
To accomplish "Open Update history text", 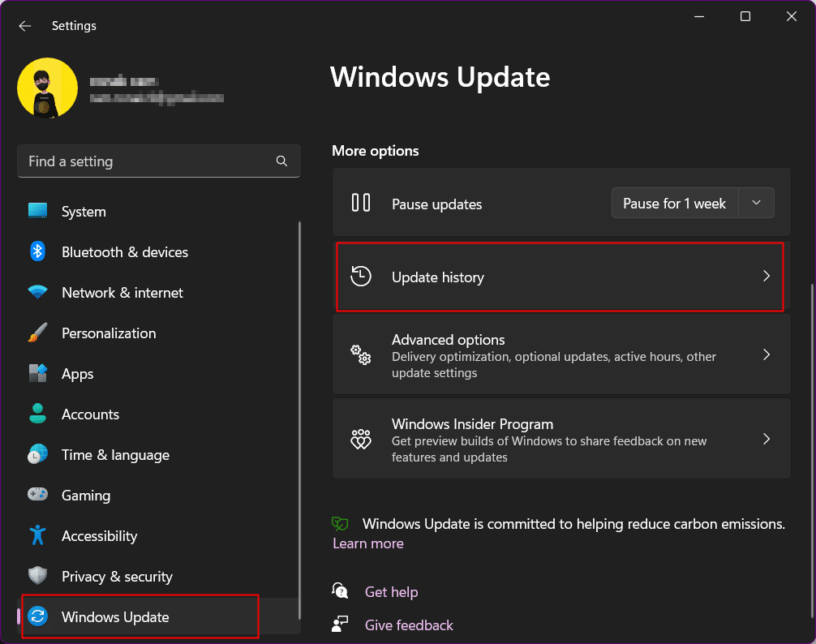I will click(438, 277).
